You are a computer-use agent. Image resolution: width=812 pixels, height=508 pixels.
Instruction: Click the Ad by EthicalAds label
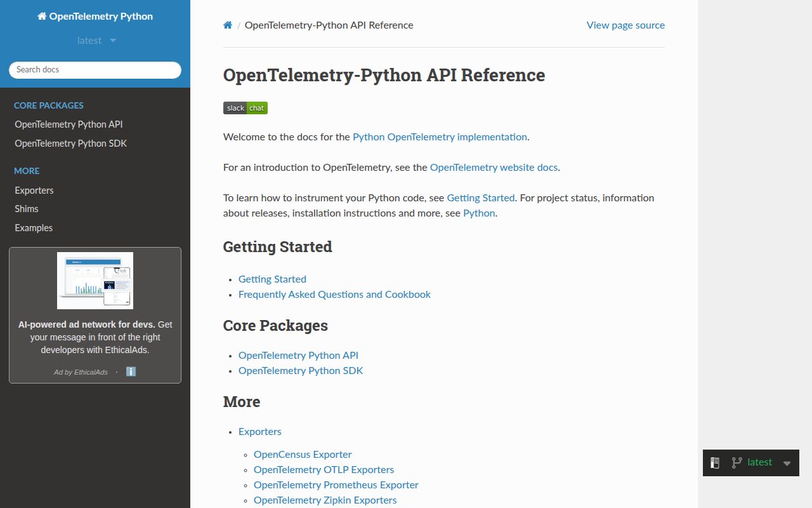(x=81, y=372)
